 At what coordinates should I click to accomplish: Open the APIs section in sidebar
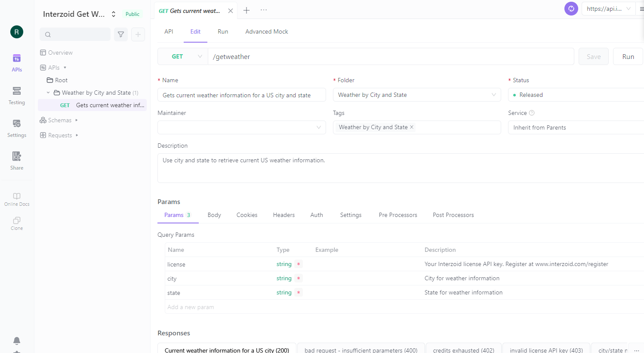pyautogui.click(x=17, y=63)
